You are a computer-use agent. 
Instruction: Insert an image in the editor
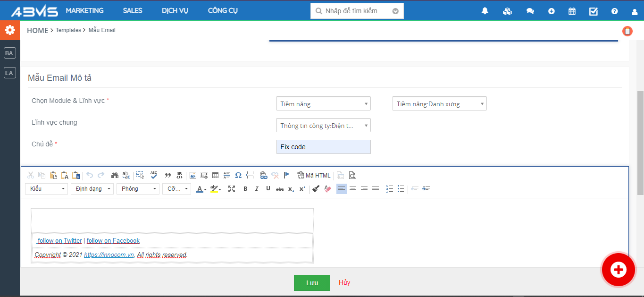tap(193, 175)
